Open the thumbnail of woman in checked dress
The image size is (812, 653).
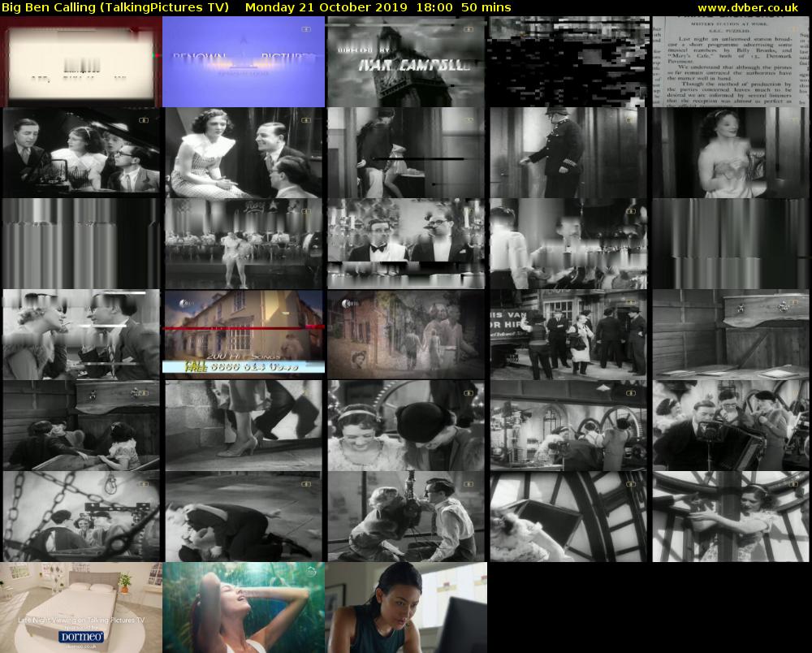pos(244,153)
